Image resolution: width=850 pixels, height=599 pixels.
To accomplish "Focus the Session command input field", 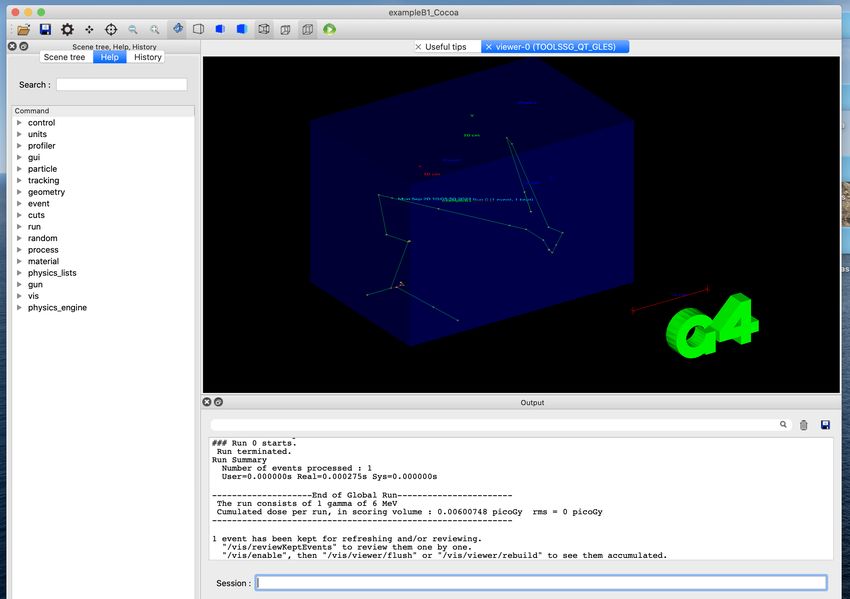I will click(x=541, y=583).
